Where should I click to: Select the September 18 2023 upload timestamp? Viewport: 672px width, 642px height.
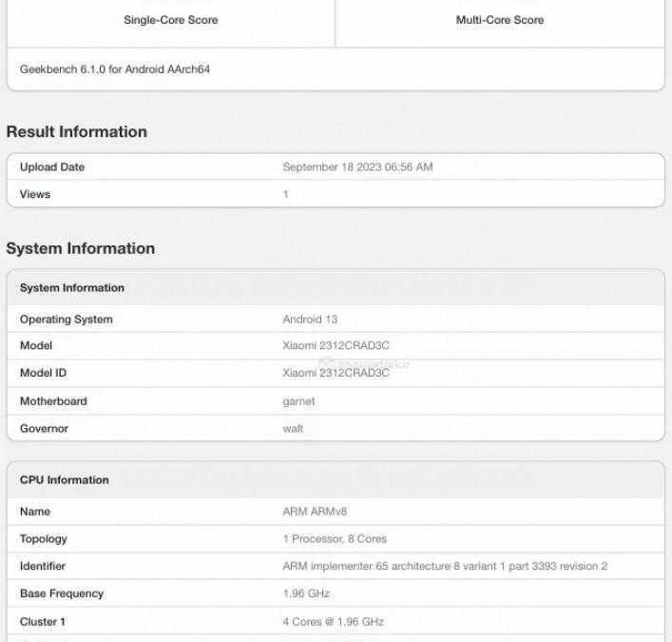357,167
